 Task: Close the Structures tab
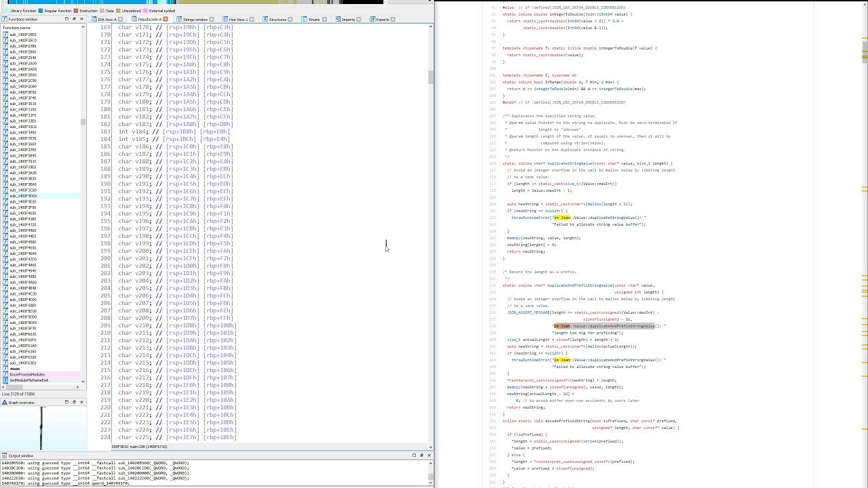(290, 20)
